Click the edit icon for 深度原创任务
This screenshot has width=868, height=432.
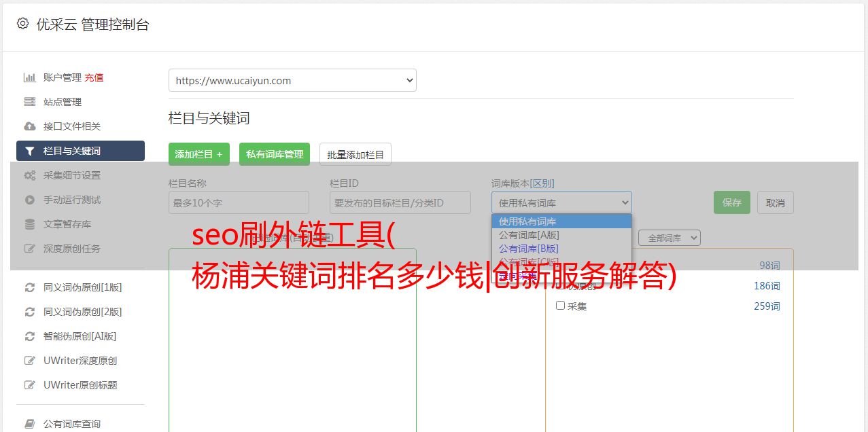click(x=30, y=249)
